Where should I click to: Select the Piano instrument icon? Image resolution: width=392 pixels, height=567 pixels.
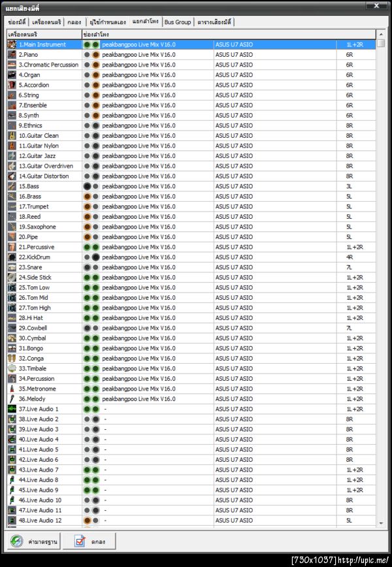coord(12,55)
